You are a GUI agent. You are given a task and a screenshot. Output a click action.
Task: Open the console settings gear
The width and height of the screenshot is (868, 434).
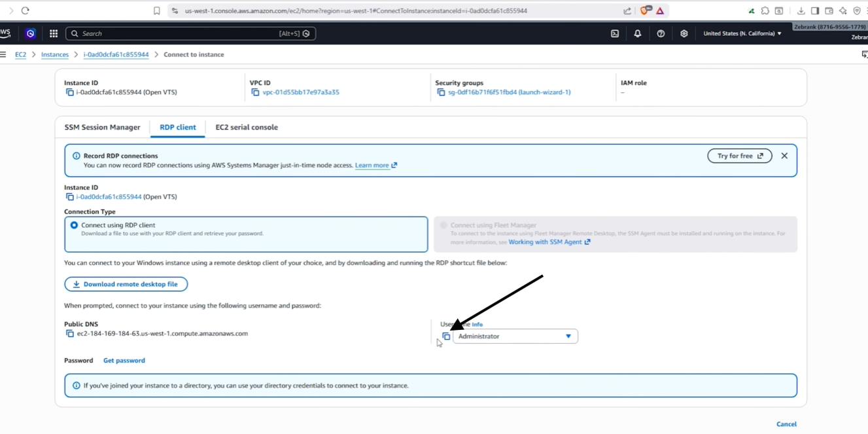tap(684, 33)
